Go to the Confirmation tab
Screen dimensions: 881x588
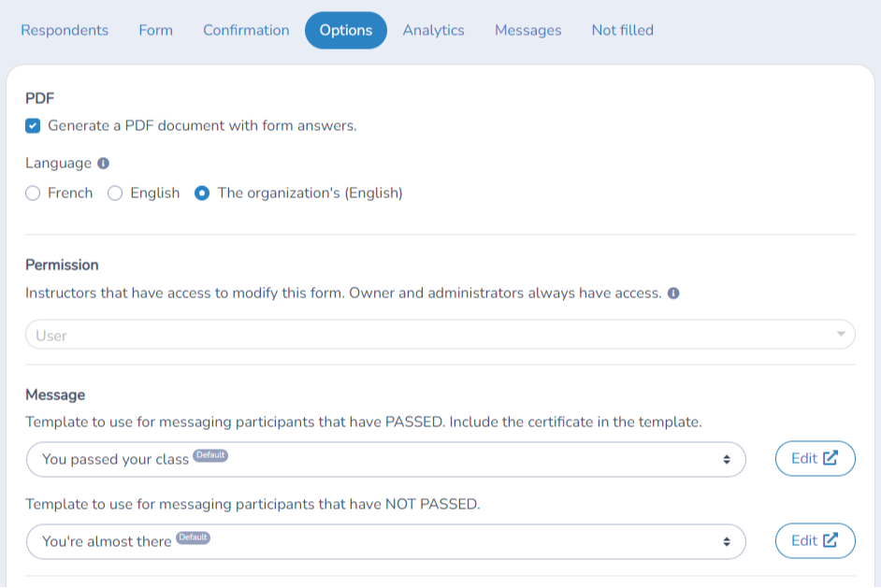pyautogui.click(x=246, y=30)
